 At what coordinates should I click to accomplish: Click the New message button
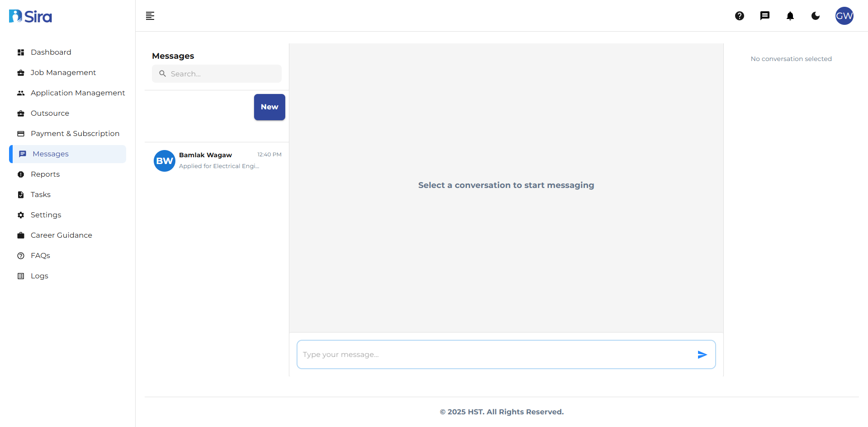pyautogui.click(x=269, y=107)
